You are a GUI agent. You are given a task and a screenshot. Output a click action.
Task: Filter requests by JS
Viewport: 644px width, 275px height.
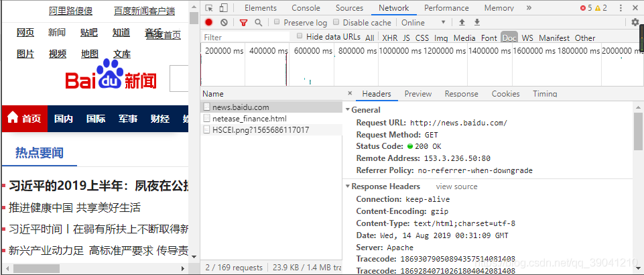point(406,38)
